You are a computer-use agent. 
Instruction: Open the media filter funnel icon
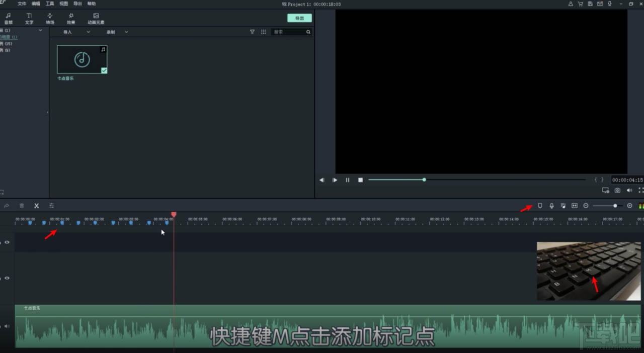click(x=252, y=32)
